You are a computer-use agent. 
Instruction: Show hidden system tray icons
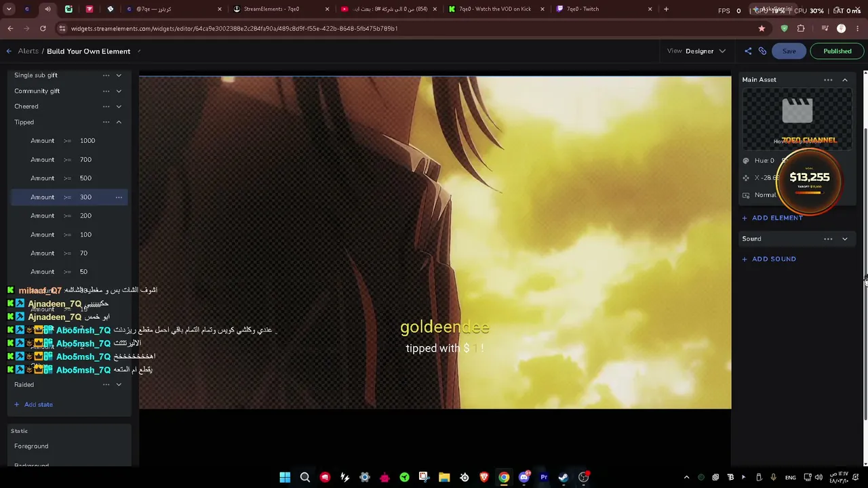686,477
